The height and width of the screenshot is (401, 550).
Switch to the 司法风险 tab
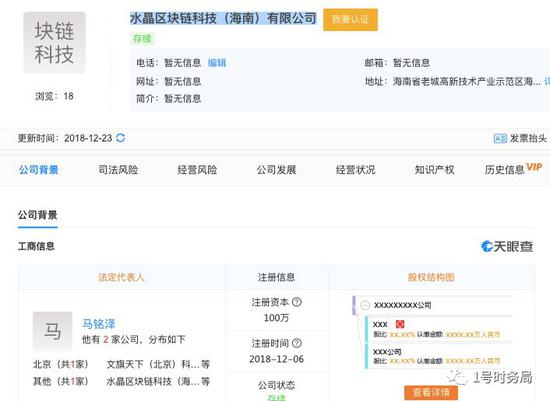[x=118, y=170]
